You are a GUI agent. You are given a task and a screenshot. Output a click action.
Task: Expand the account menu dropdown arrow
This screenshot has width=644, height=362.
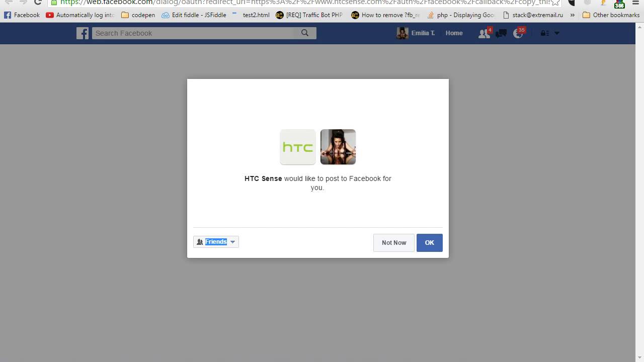coord(556,33)
